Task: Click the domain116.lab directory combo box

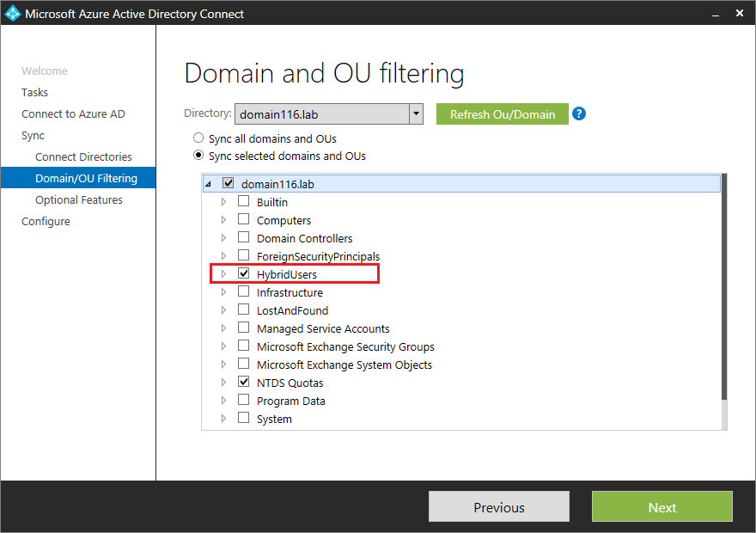Action: [x=329, y=114]
